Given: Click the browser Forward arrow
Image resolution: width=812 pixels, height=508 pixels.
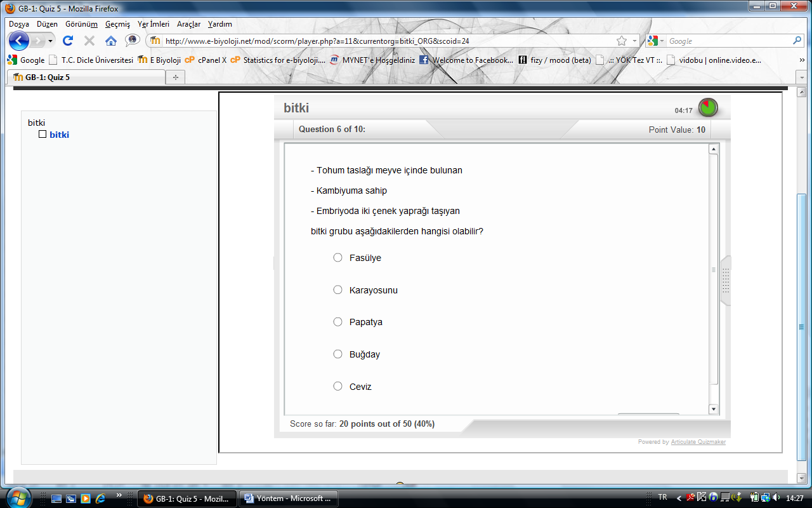Looking at the screenshot, I should click(39, 41).
